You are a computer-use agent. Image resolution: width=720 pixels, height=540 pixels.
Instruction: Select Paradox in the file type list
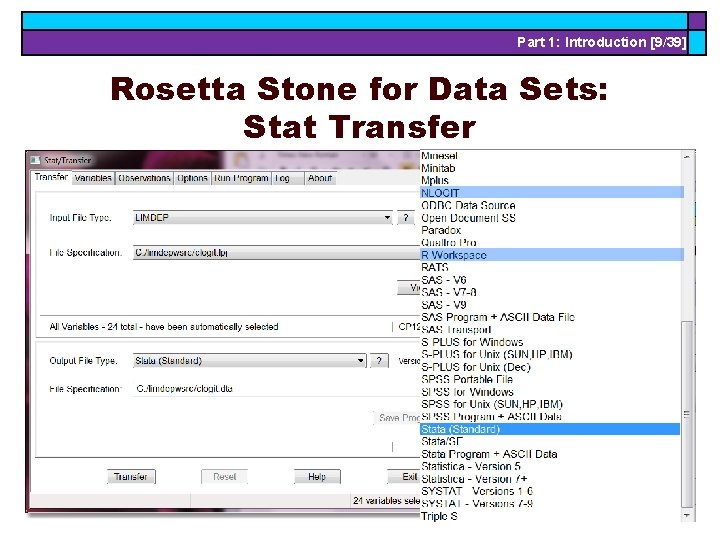[551, 230]
